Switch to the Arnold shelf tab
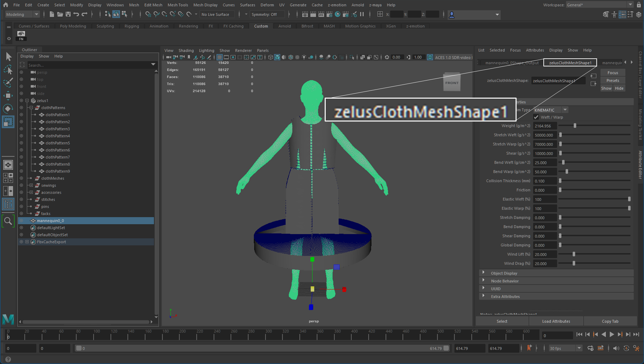This screenshot has height=364, width=644. point(284,26)
